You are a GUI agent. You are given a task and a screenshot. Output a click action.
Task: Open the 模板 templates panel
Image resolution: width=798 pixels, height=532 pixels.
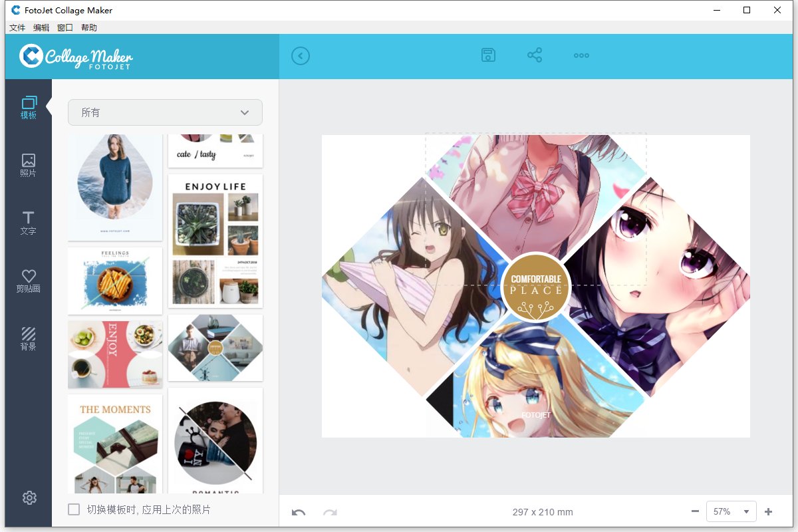coord(29,108)
